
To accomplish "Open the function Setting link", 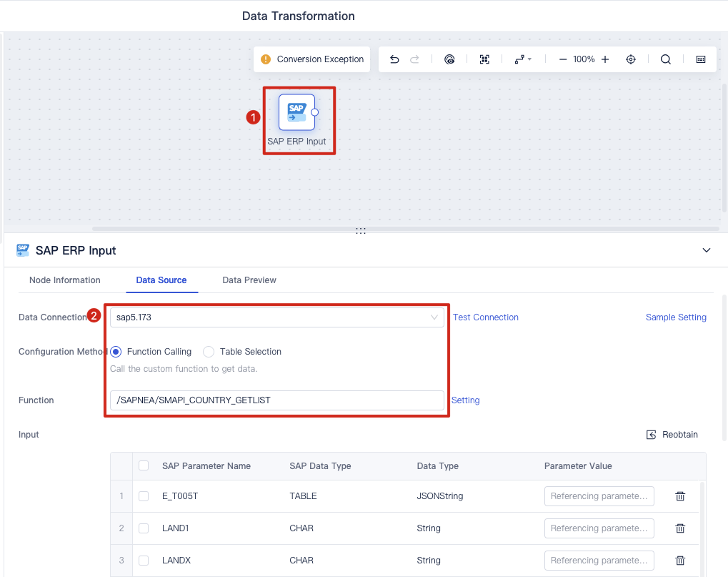I will pyautogui.click(x=465, y=400).
